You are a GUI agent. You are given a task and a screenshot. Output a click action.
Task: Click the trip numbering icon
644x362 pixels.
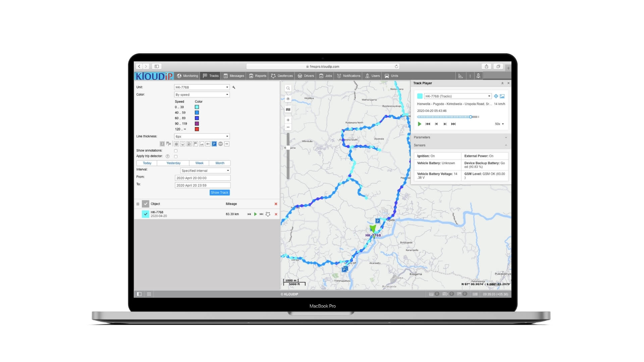click(162, 144)
